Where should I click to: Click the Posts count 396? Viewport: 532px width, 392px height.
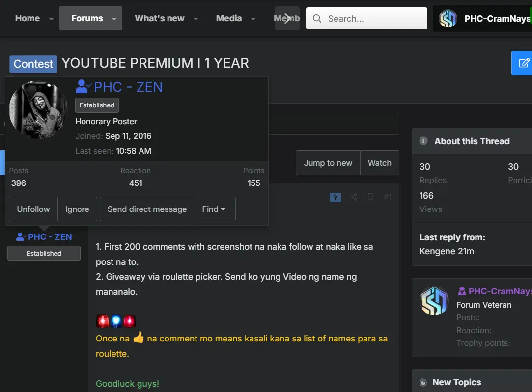(18, 183)
